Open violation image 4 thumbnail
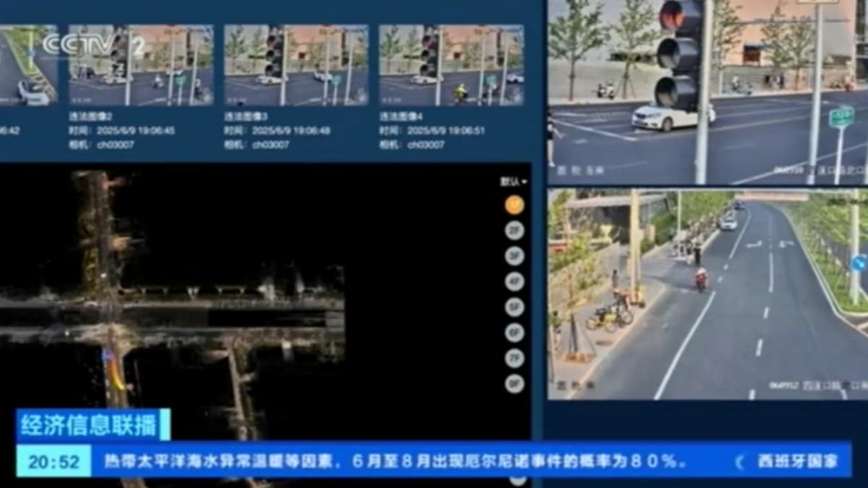The width and height of the screenshot is (868, 488). (x=451, y=66)
